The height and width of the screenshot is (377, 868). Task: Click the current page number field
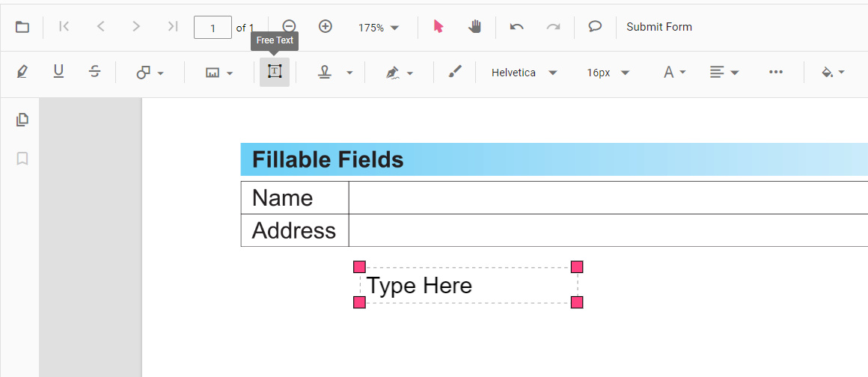pos(213,28)
